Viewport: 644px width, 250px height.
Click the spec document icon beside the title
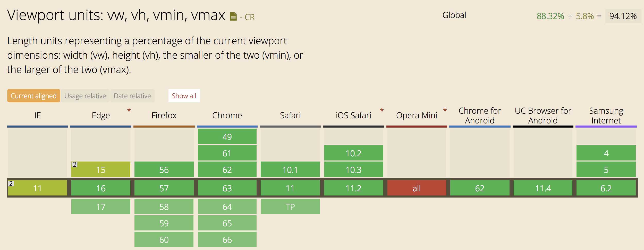(233, 17)
